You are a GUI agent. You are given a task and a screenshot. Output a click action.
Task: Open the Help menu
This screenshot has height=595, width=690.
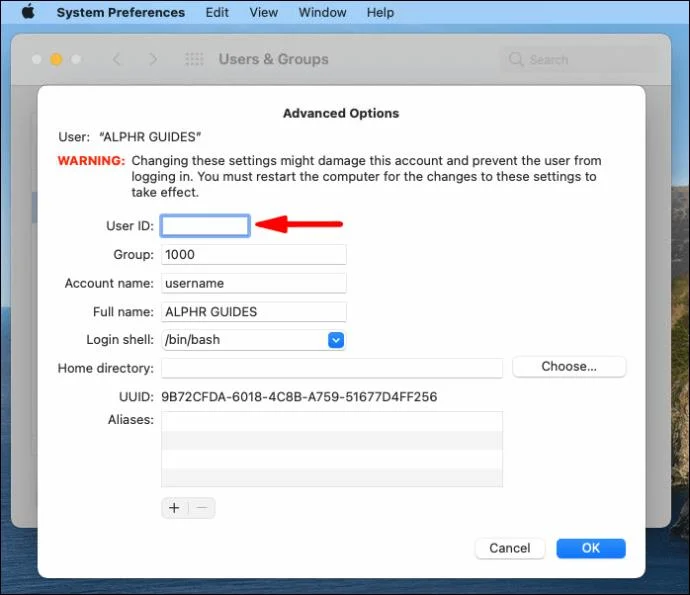pyautogui.click(x=380, y=12)
